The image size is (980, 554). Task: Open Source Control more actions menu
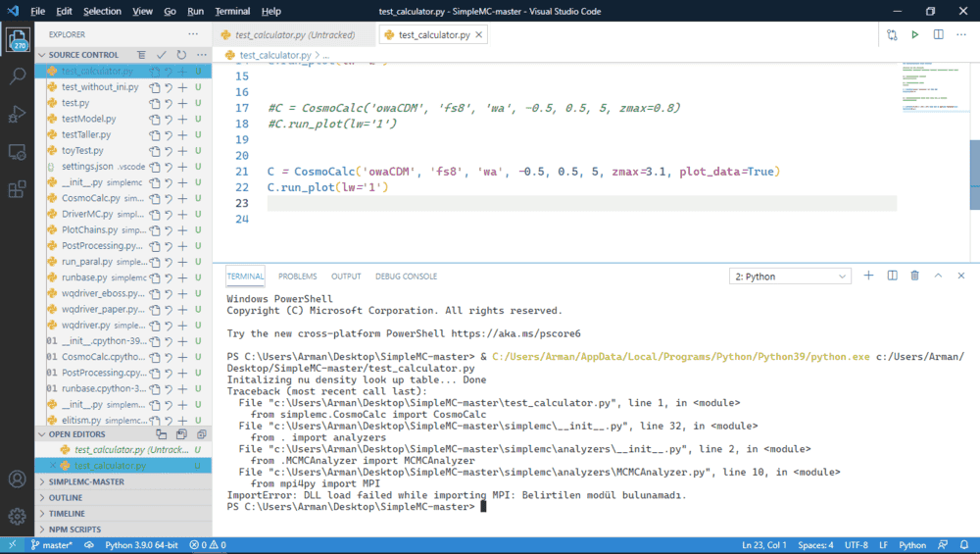click(201, 55)
